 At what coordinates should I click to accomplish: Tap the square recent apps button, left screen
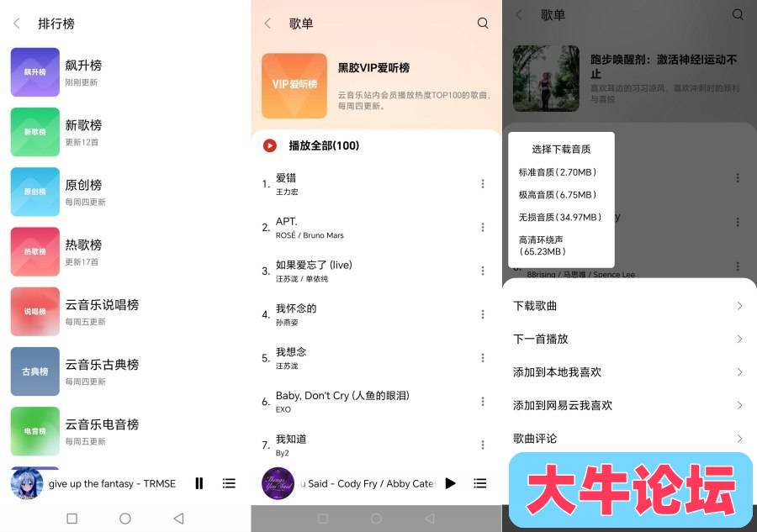[72, 519]
